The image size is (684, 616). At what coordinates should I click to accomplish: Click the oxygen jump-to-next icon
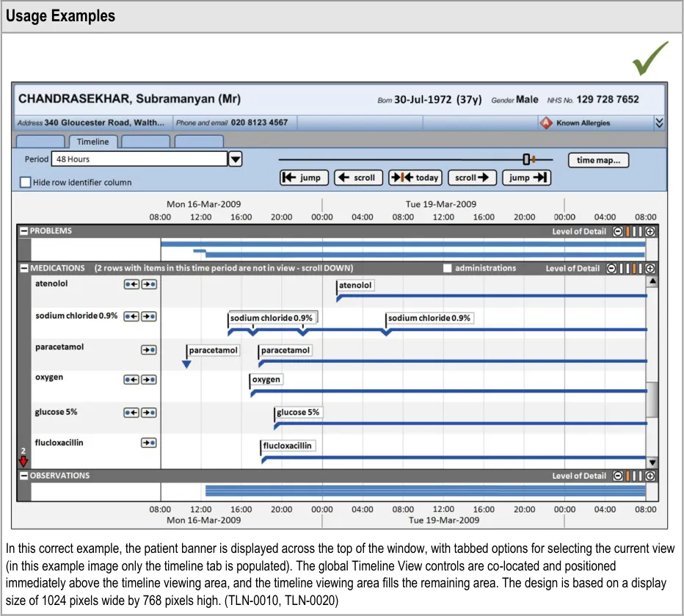click(149, 380)
